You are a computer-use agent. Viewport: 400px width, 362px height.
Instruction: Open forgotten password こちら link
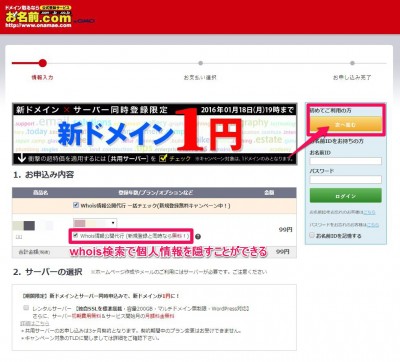click(373, 225)
